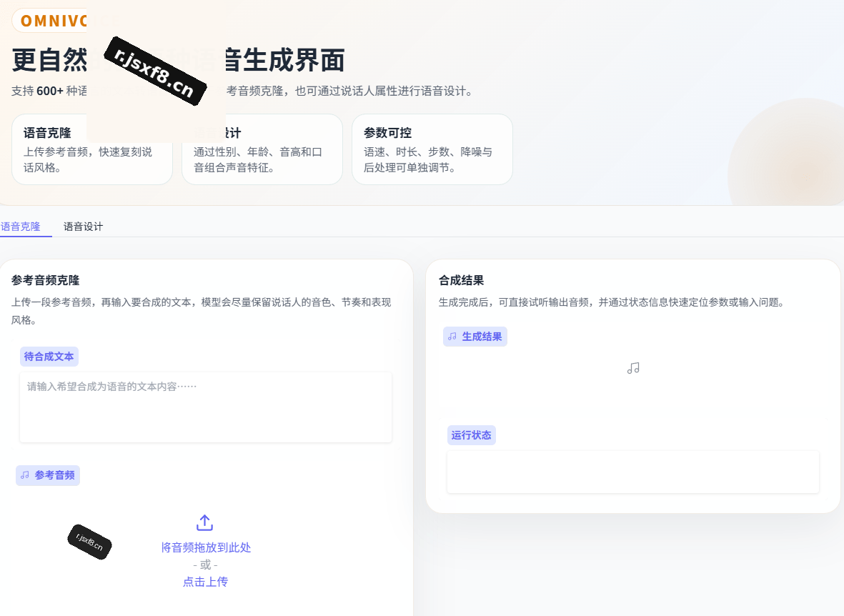Click the music note icon beside 参考音频
844x616 pixels.
pos(25,475)
